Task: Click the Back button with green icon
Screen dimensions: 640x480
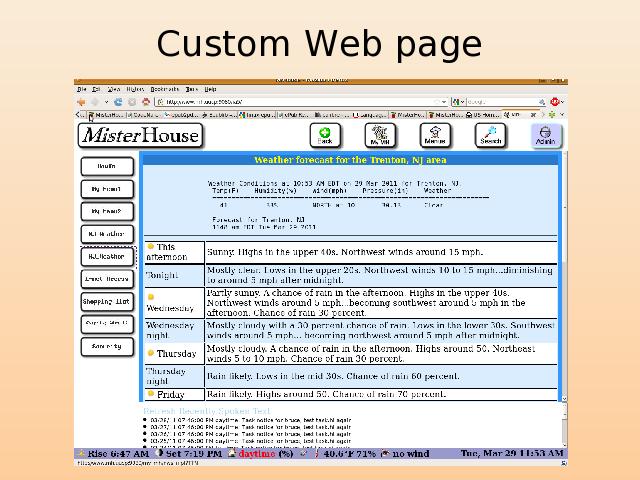Action: click(324, 135)
